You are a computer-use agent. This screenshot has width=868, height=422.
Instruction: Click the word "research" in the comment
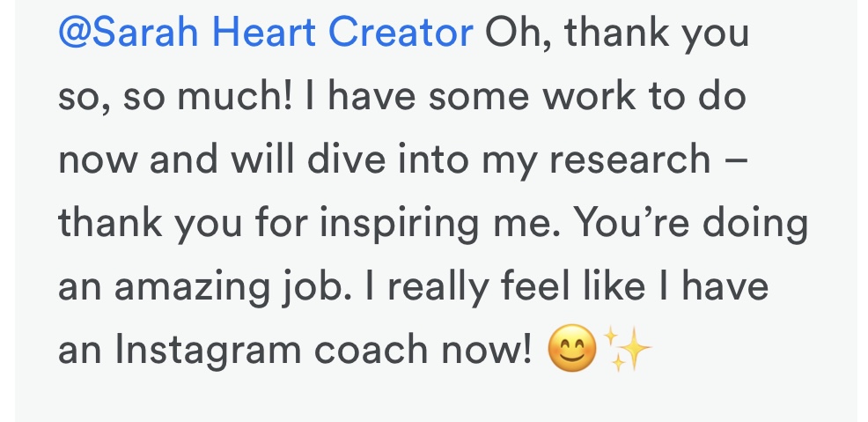pyautogui.click(x=630, y=160)
